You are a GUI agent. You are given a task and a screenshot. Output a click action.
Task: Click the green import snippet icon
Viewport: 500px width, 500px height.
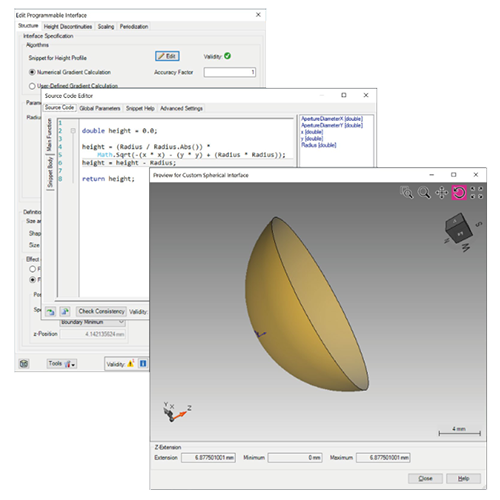coord(50,311)
